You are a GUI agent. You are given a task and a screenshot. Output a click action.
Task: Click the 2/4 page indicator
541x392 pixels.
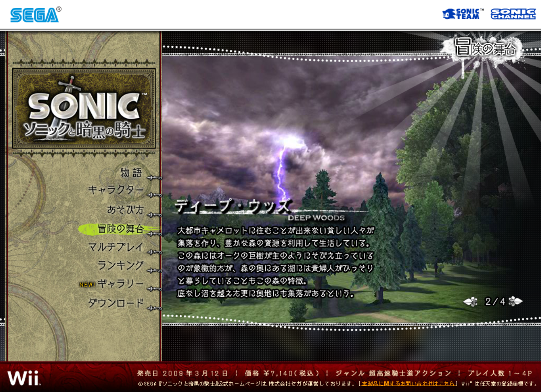tap(495, 301)
